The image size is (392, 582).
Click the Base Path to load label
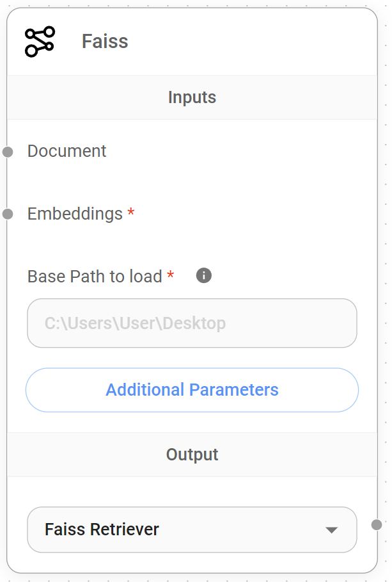[x=95, y=277]
